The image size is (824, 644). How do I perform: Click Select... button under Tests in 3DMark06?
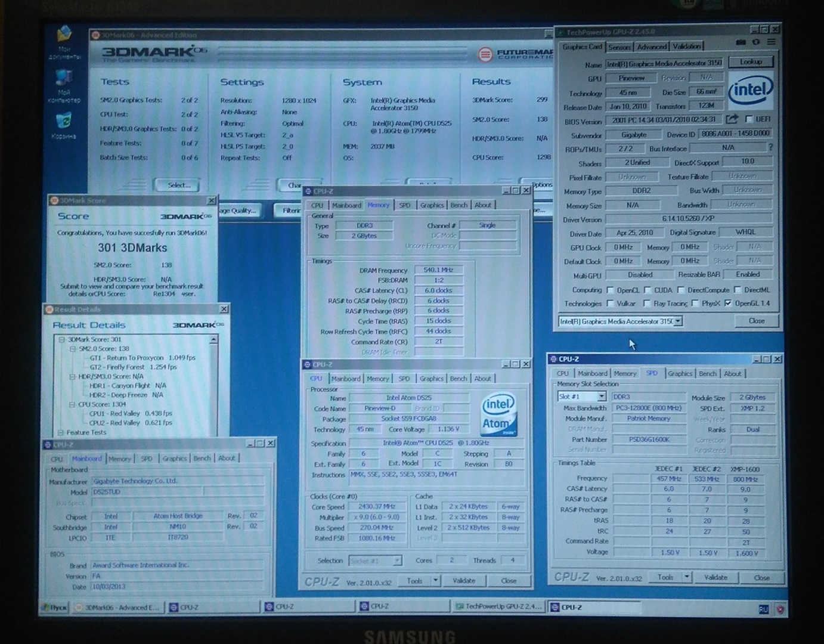(178, 185)
